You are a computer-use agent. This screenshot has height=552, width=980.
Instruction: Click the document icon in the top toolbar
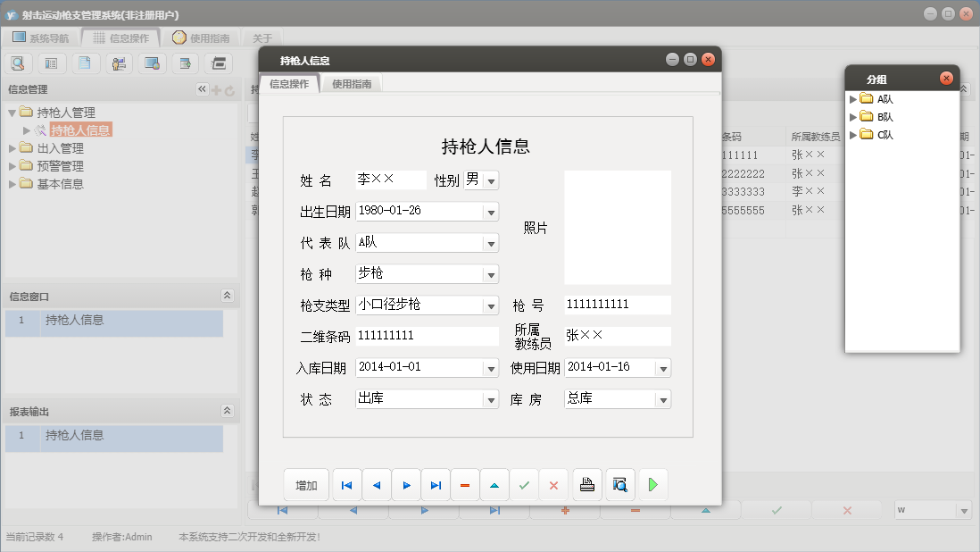pyautogui.click(x=85, y=63)
